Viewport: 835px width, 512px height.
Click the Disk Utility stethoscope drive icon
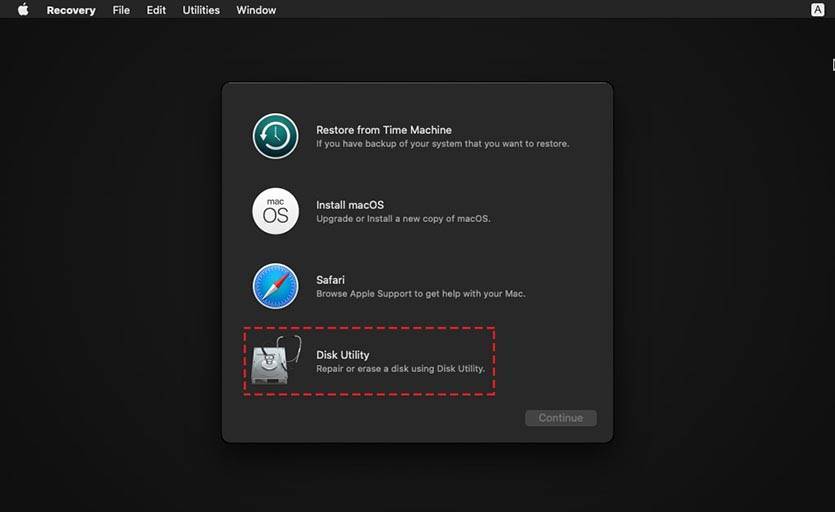point(275,361)
